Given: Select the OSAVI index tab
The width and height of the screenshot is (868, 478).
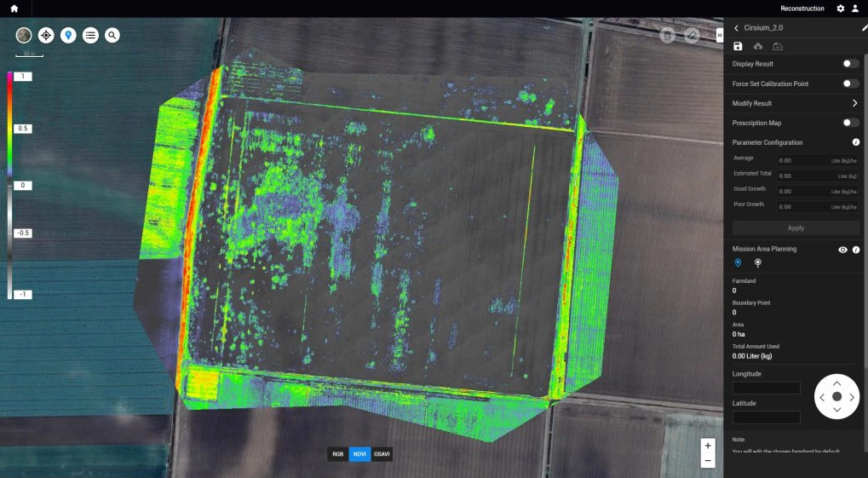Looking at the screenshot, I should point(382,454).
